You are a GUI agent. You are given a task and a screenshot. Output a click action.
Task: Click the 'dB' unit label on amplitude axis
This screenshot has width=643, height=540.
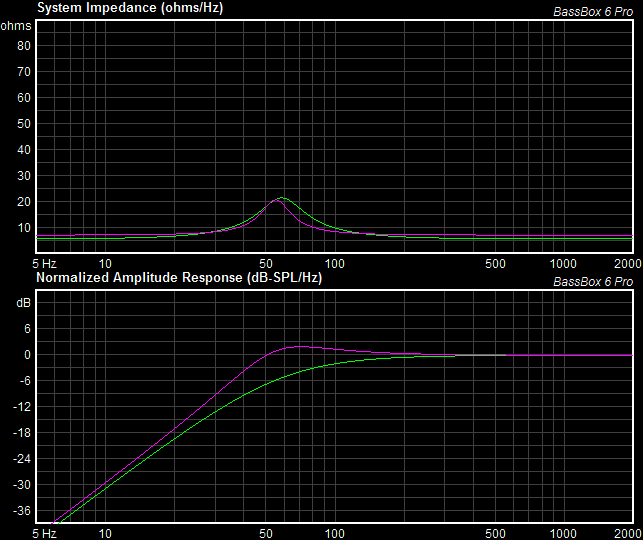click(23, 303)
